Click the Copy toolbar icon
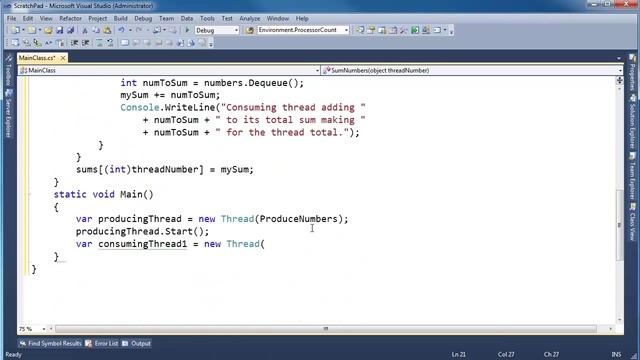 96,30
